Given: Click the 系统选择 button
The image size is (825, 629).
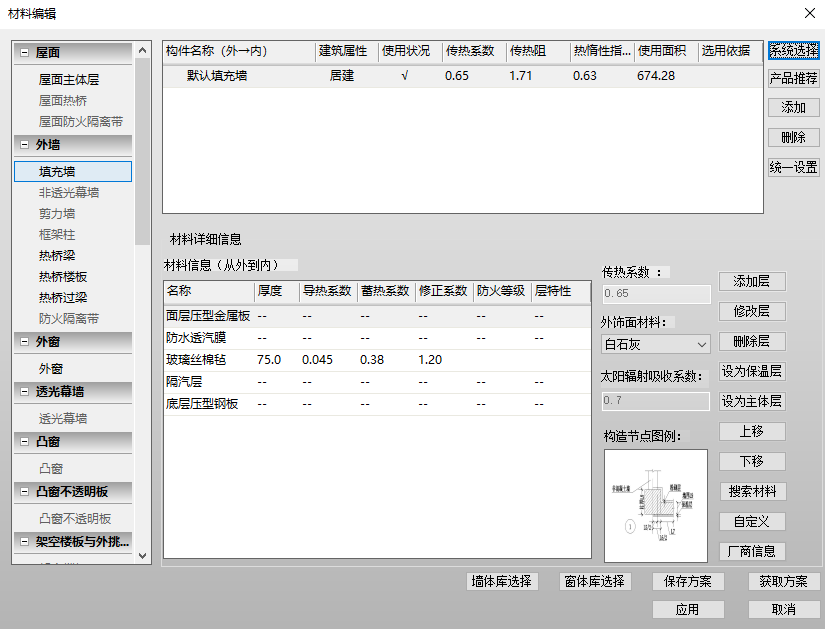Looking at the screenshot, I should coord(793,51).
